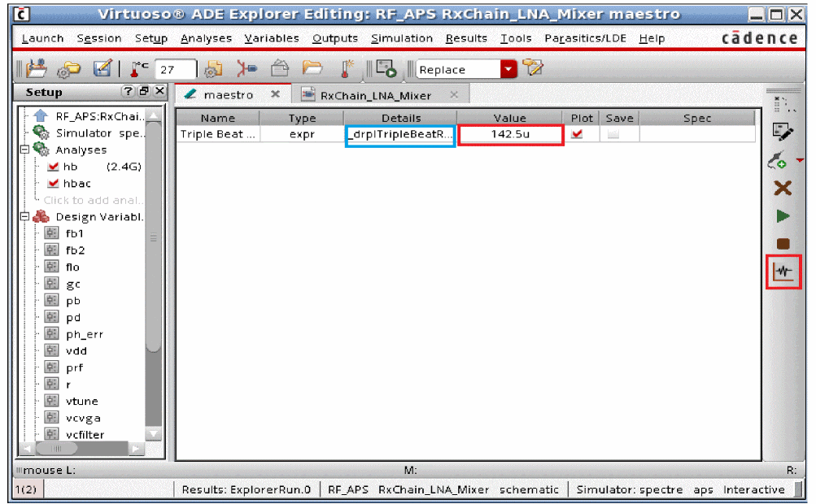Click the Spec column header
Image resolution: width=816 pixels, height=504 pixels.
pos(697,118)
